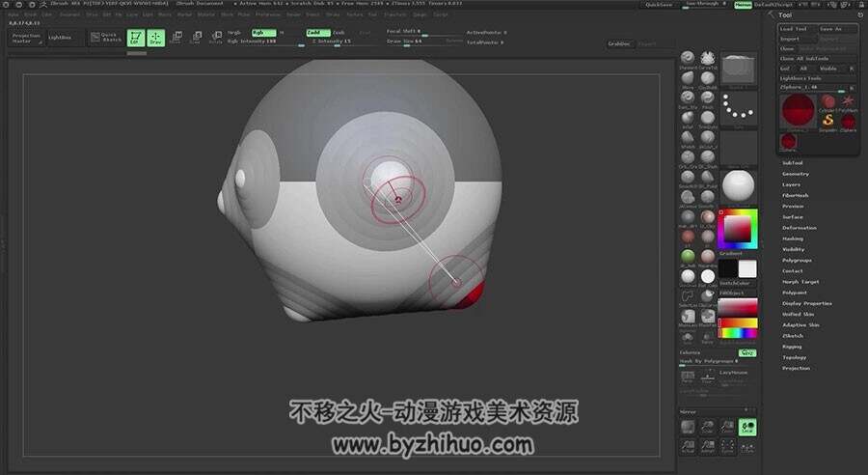Select the MaskPen brush icon
This screenshot has height=475, width=868.
[x=708, y=317]
